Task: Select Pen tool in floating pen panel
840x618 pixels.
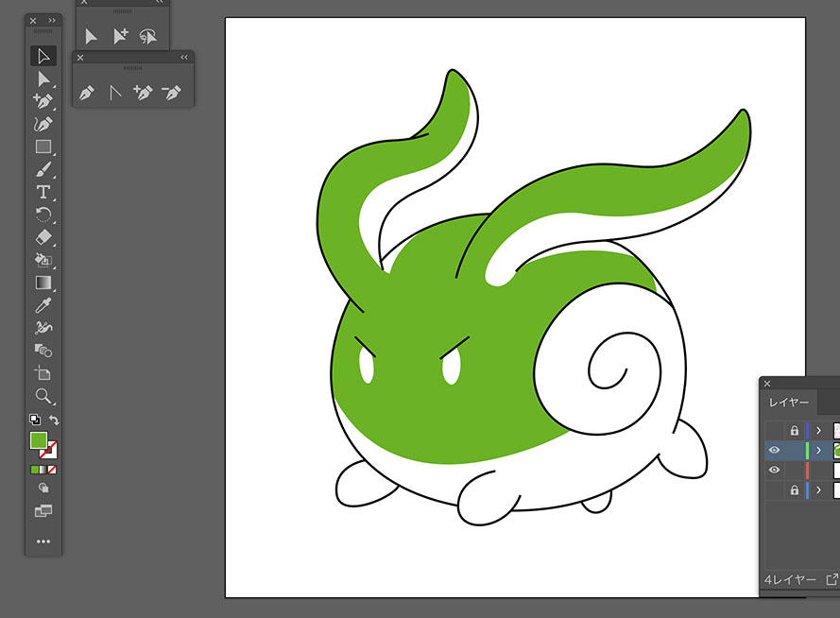Action: click(87, 93)
